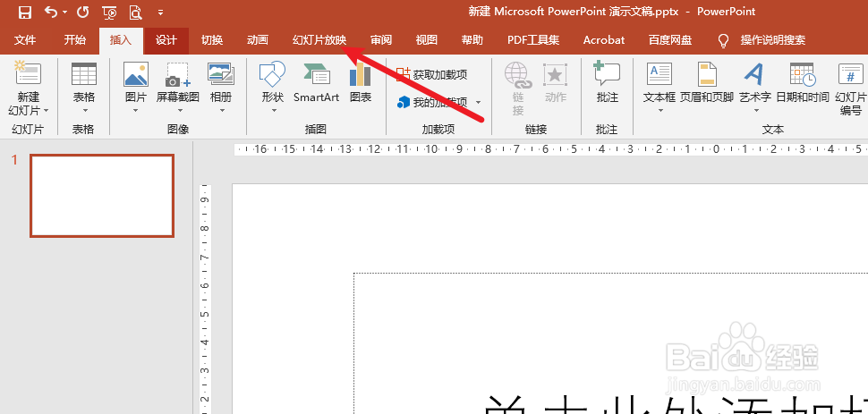Click the 表格 grid icon

84,73
